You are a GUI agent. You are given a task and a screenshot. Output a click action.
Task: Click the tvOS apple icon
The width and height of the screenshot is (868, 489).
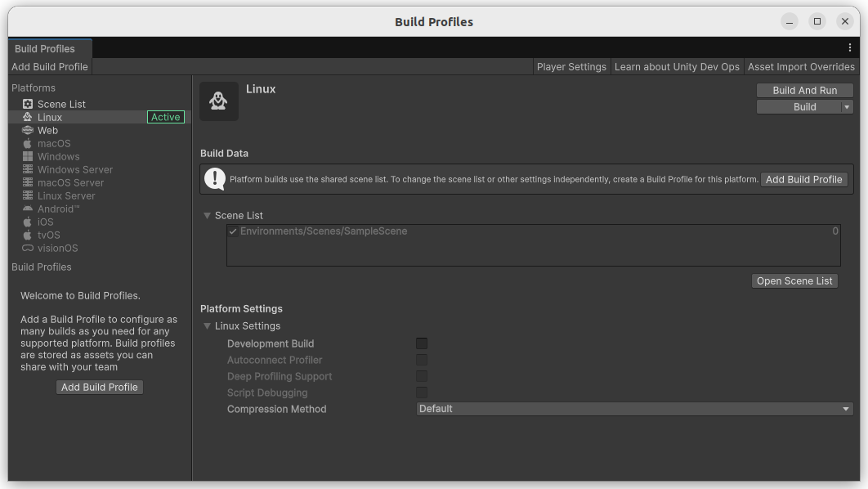(x=28, y=235)
